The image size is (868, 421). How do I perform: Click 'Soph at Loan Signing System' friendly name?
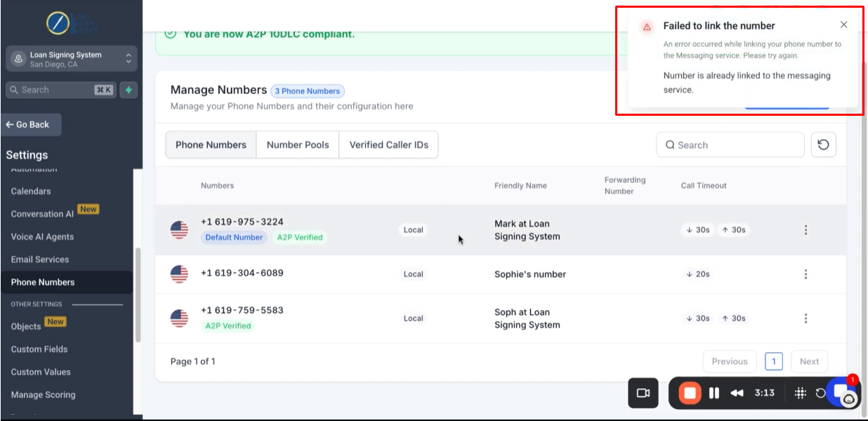pos(527,319)
